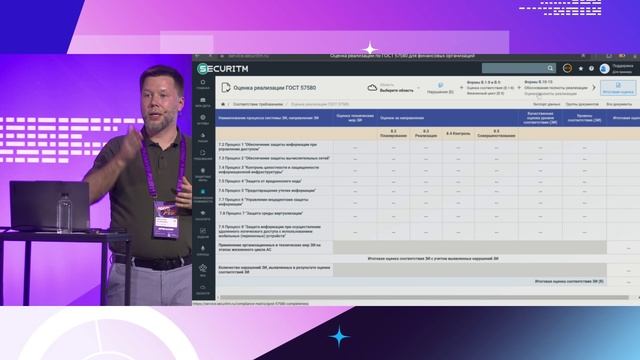Click the header search field
This screenshot has width=640, height=360.
pos(518,68)
